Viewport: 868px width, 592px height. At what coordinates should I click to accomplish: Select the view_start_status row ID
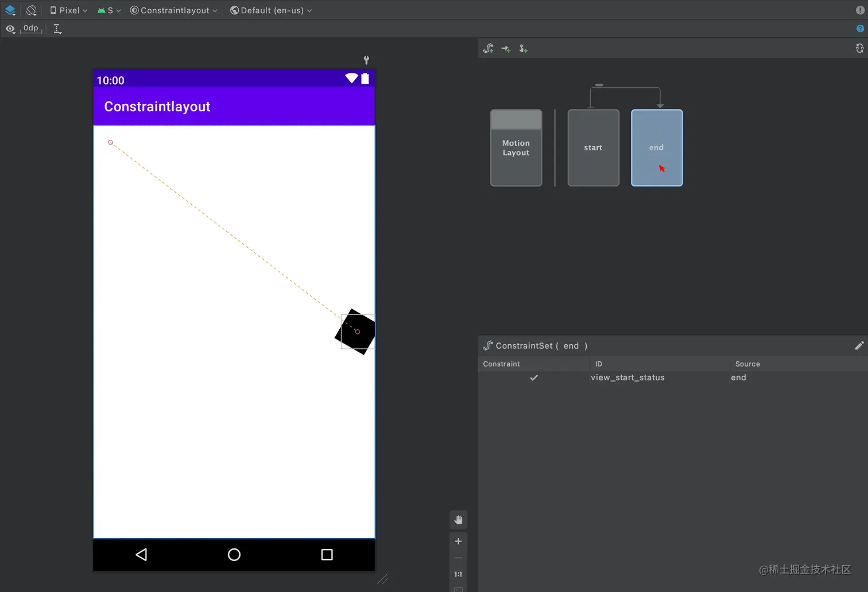point(627,377)
